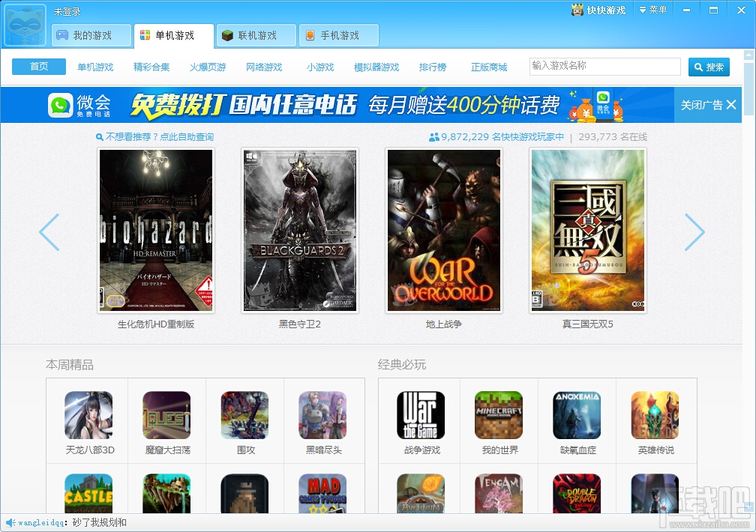Open 天龙八部3D game icon
The image size is (756, 532).
[88, 415]
